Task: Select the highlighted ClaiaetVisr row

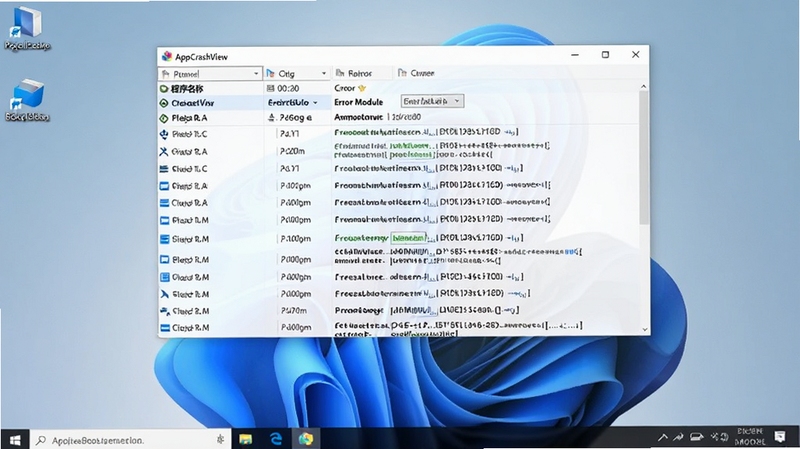Action: tap(244, 103)
